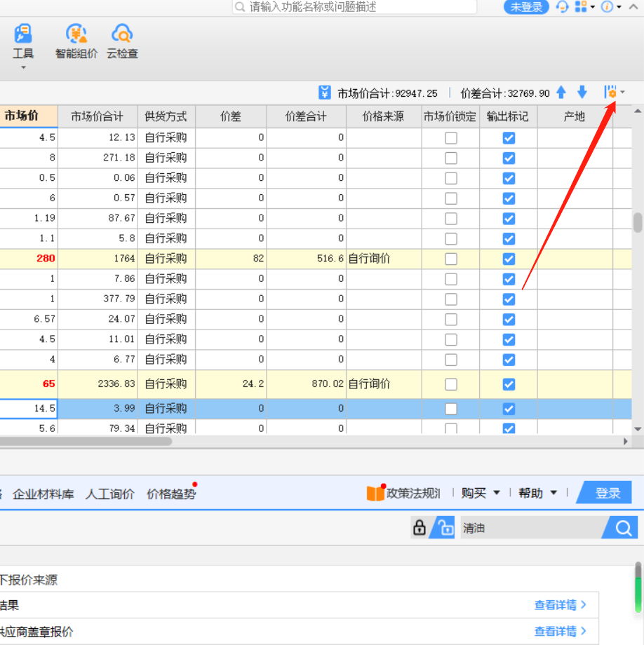Click the search magnifier in top box
644x645 pixels.
240,7
